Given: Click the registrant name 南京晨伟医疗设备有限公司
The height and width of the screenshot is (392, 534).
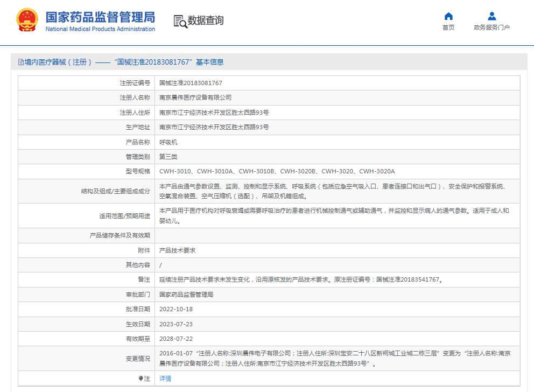Looking at the screenshot, I should click(x=195, y=97).
